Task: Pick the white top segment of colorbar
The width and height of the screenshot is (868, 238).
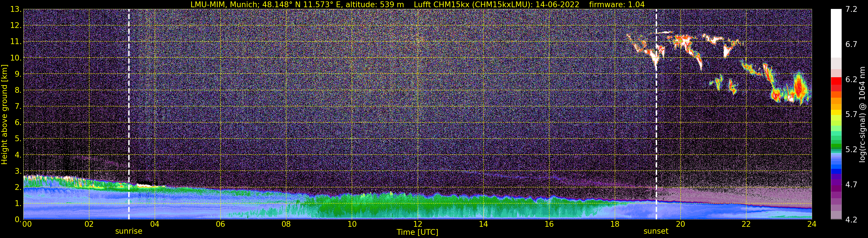Action: coord(836,33)
